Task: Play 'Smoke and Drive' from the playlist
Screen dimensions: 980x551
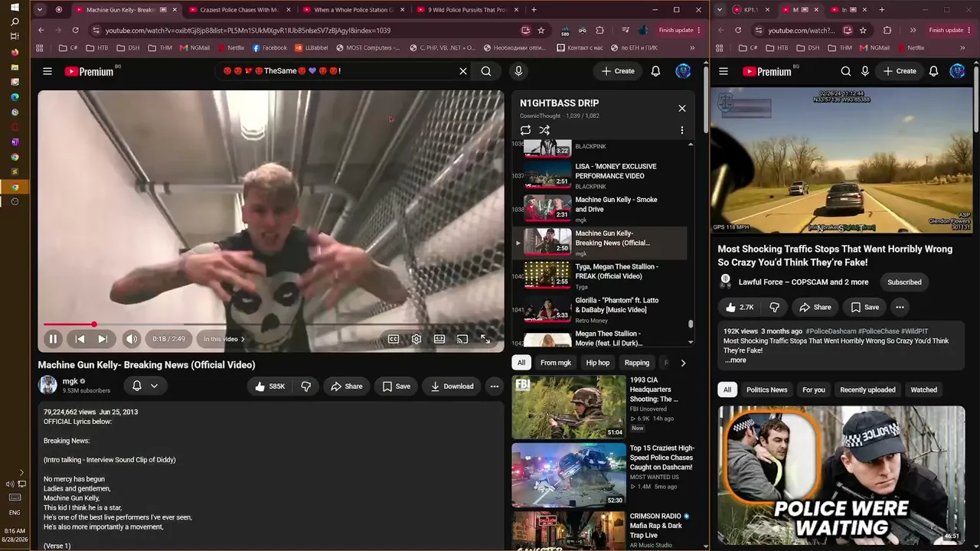Action: [599, 209]
